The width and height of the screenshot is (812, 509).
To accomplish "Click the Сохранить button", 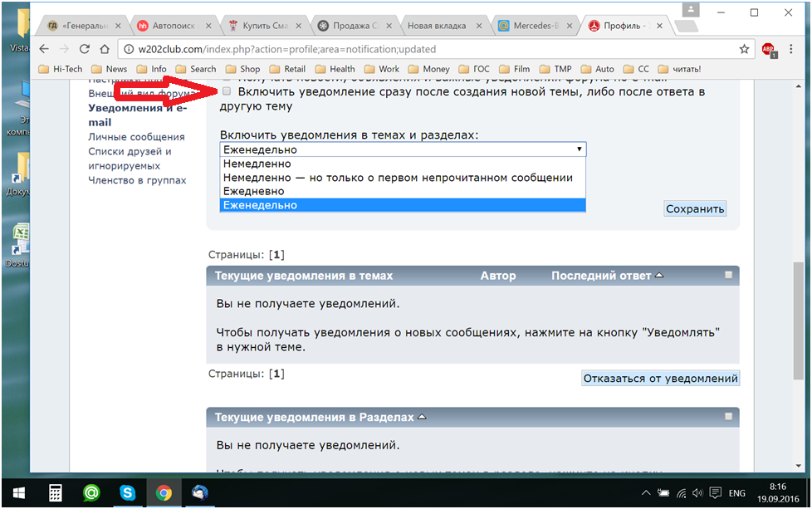I will [x=695, y=208].
